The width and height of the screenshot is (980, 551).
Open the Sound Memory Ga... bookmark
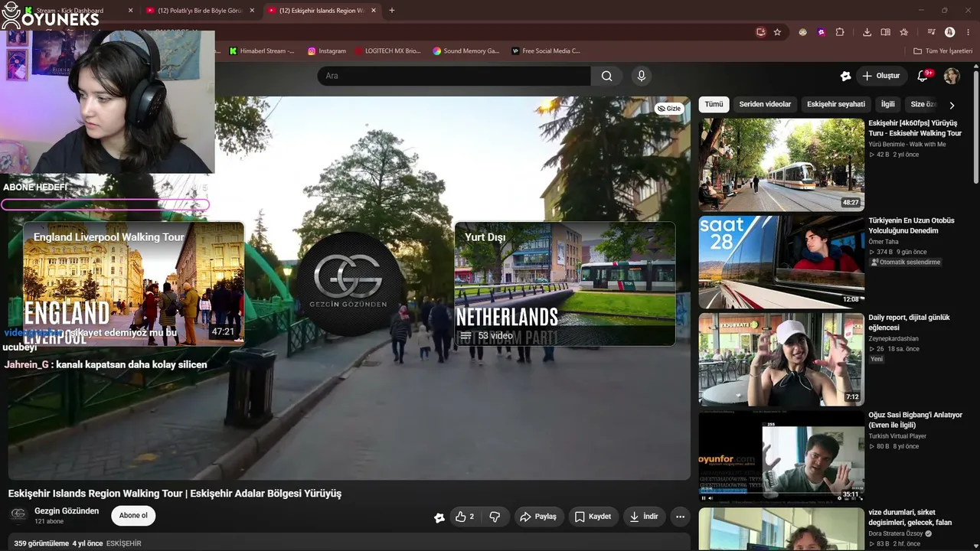pyautogui.click(x=465, y=51)
